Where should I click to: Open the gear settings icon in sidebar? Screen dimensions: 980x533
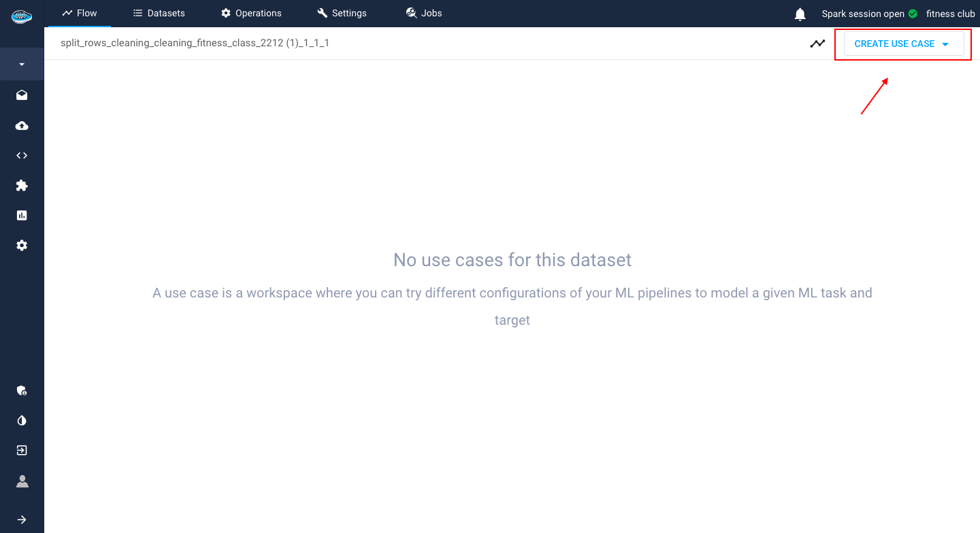[x=22, y=245]
